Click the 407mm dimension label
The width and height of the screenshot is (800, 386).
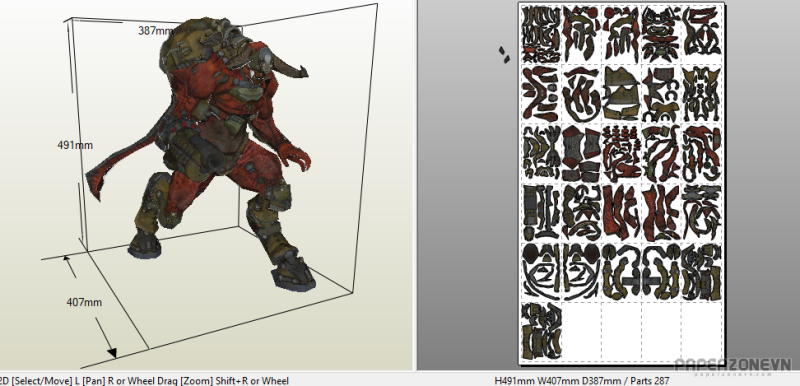point(84,302)
